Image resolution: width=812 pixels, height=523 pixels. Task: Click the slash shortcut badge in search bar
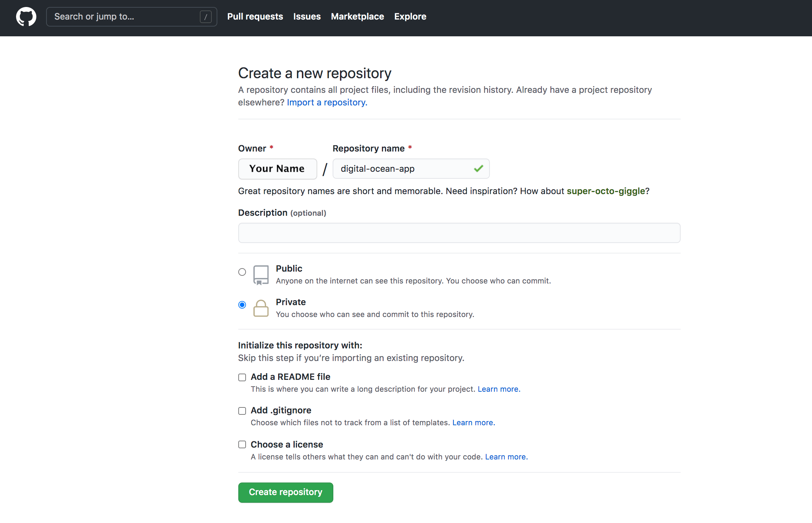[x=206, y=16]
